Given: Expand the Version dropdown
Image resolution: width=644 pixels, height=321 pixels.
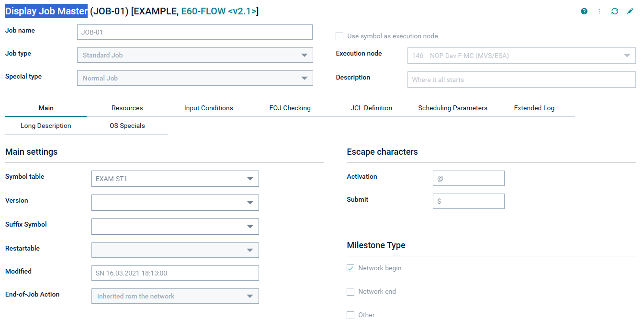Looking at the screenshot, I should [x=175, y=203].
